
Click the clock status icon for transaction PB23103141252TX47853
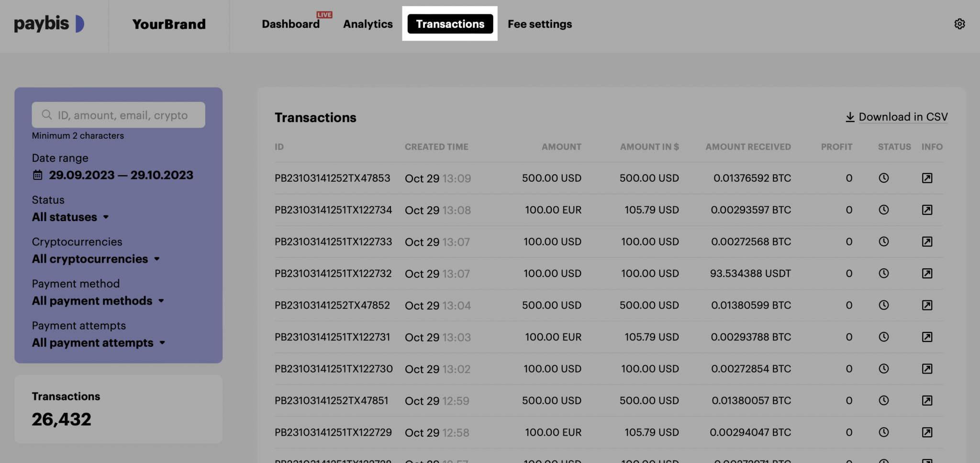pyautogui.click(x=883, y=177)
